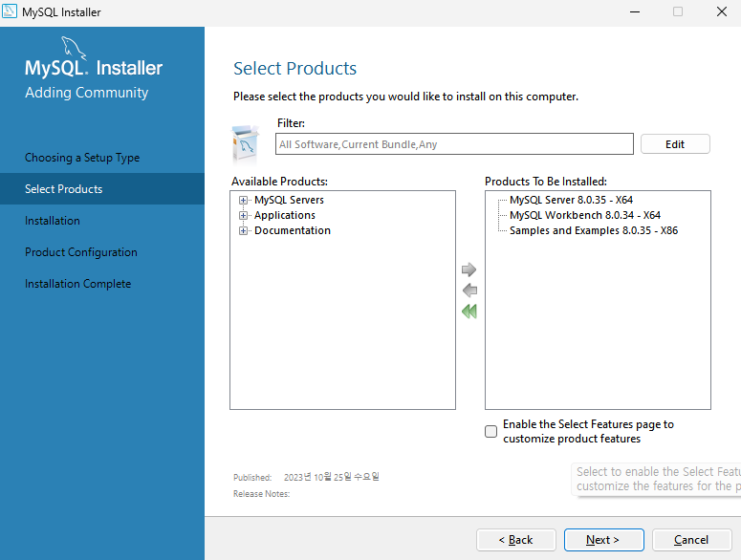Viewport: 741px width, 560px height.
Task: Click the Release Notes label
Action: pyautogui.click(x=261, y=494)
